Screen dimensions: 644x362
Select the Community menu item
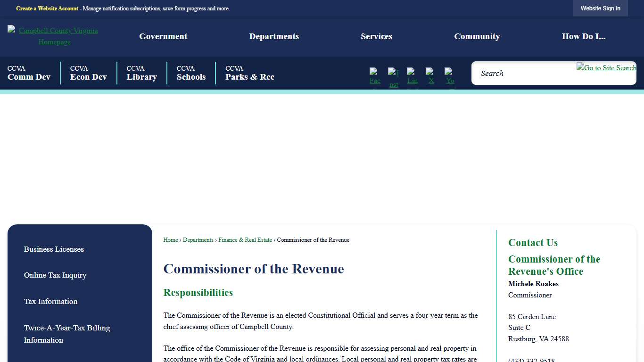tap(477, 36)
